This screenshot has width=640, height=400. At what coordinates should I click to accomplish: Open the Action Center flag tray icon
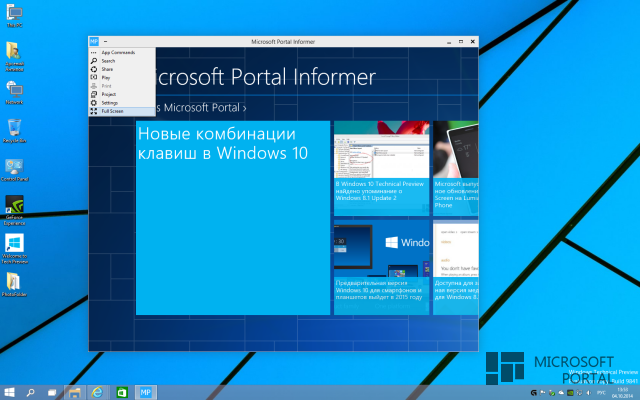click(543, 393)
